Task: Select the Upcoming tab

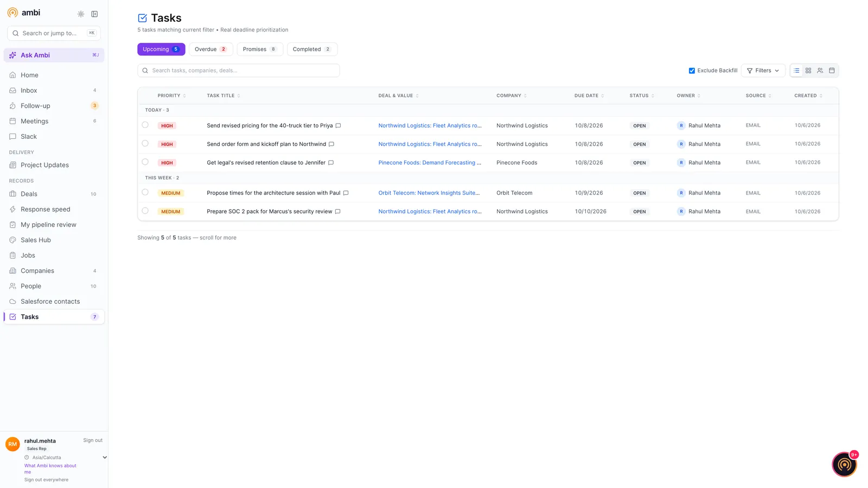Action: [x=161, y=49]
